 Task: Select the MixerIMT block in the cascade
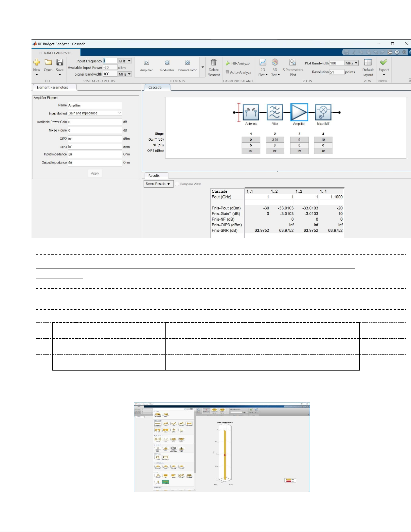coord(323,112)
